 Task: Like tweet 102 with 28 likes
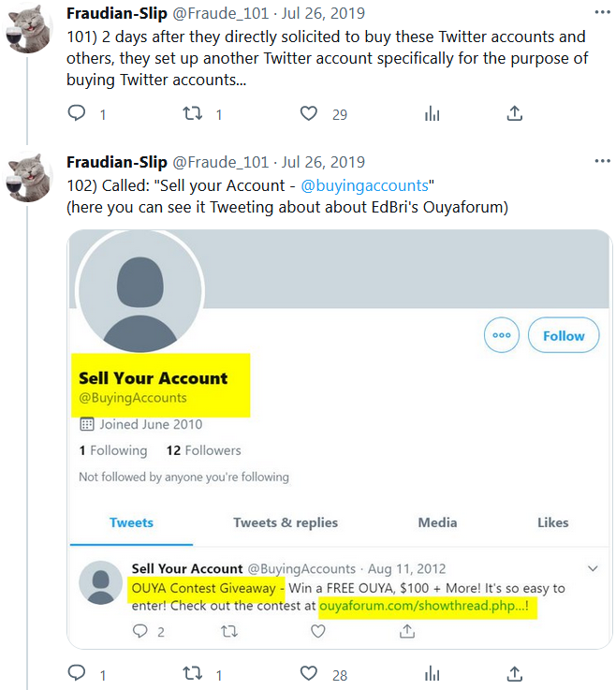point(309,674)
